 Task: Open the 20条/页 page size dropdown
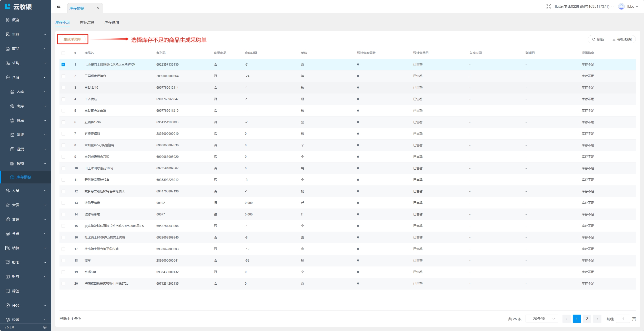point(542,319)
